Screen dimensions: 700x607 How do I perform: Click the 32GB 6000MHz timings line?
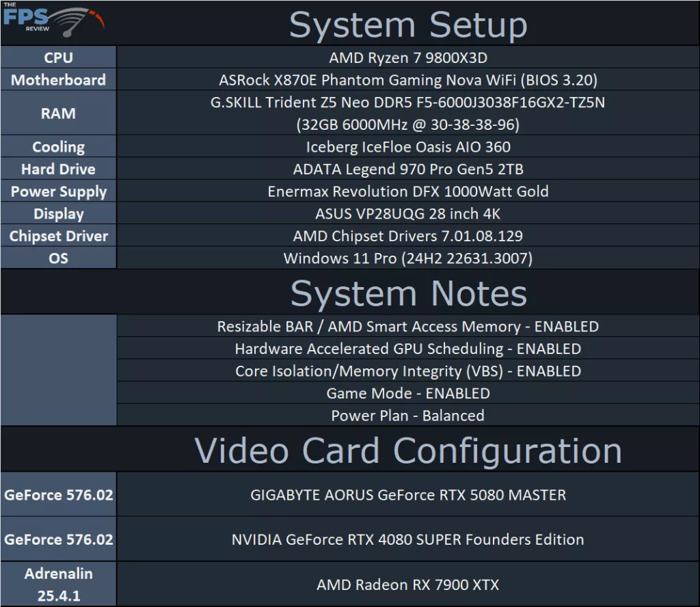[408, 124]
